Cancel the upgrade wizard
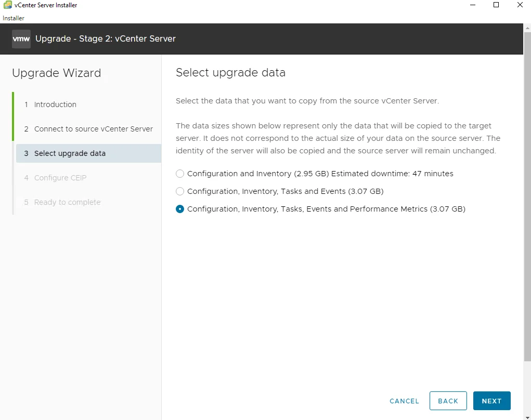The width and height of the screenshot is (531, 420). click(x=404, y=401)
